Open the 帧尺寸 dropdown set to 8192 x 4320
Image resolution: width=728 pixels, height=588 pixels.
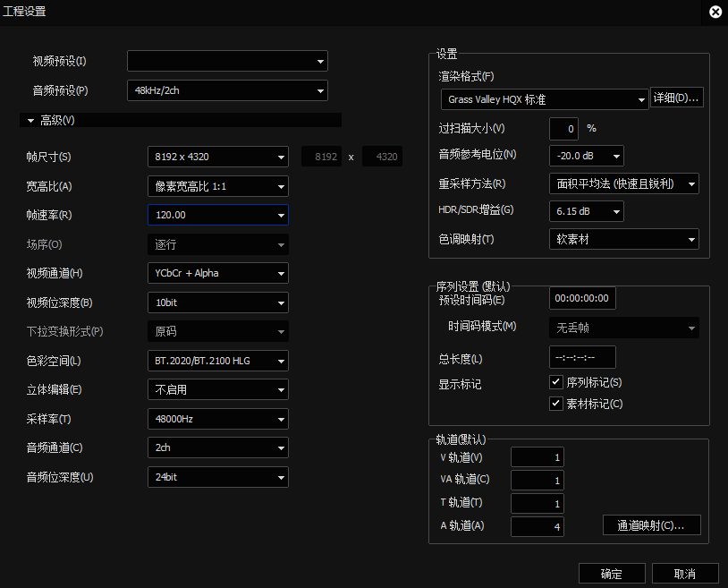(x=217, y=156)
